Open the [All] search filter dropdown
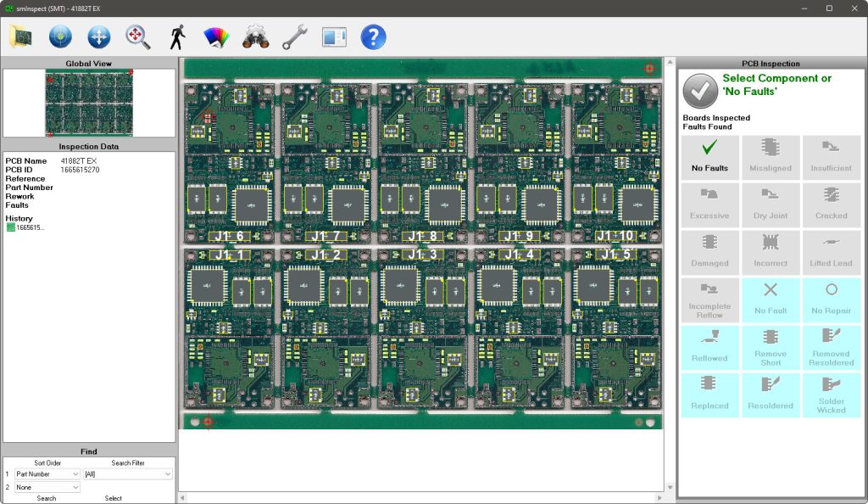Viewport: 868px width, 504px height. [127, 474]
